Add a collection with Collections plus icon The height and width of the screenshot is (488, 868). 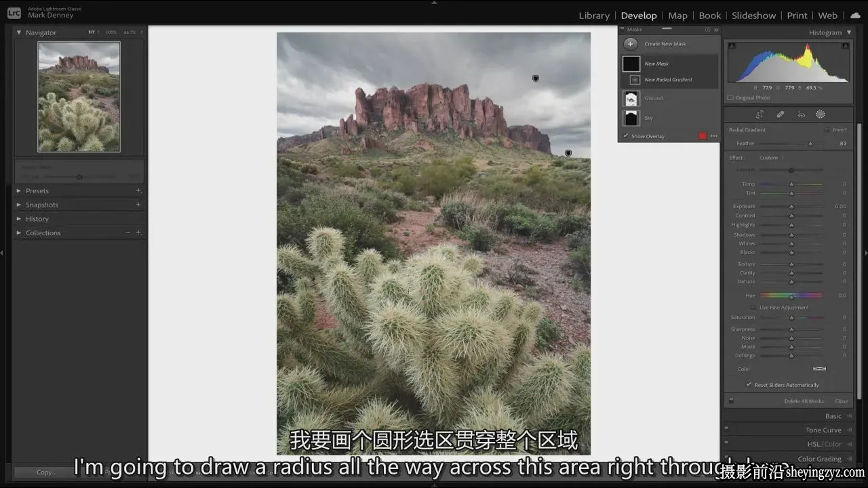coord(138,232)
